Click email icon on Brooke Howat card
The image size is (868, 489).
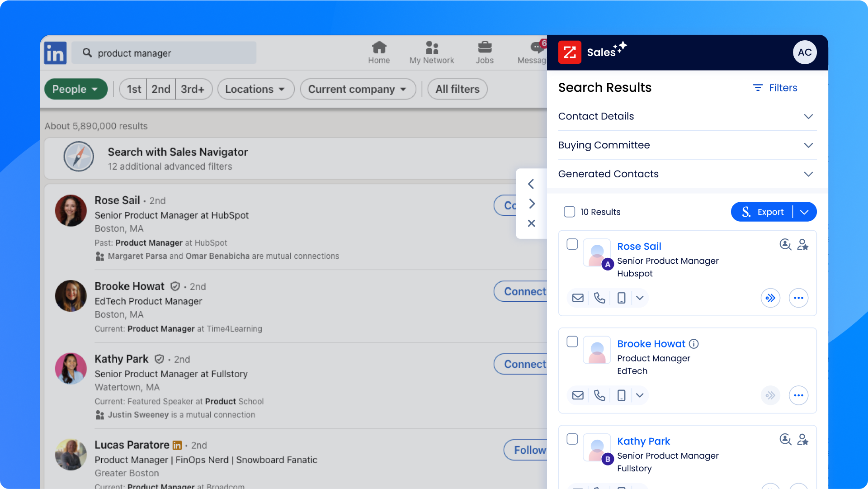click(x=578, y=395)
